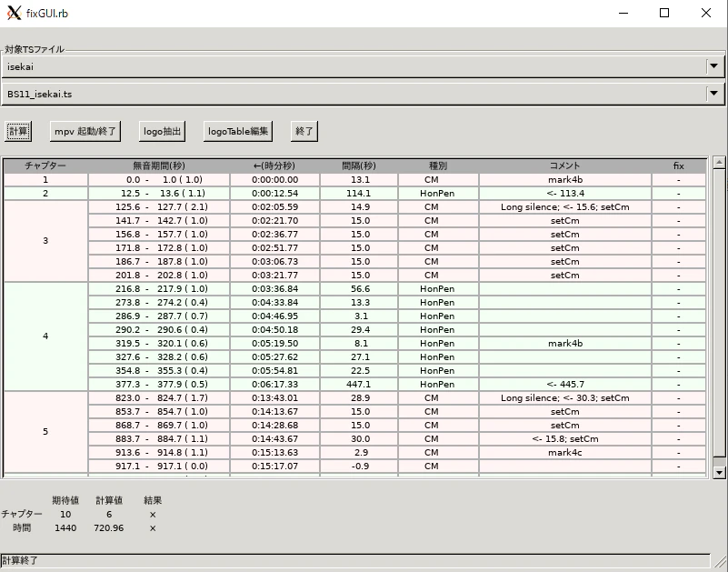Select chapter 5 cell
The image size is (728, 572).
coord(45,432)
